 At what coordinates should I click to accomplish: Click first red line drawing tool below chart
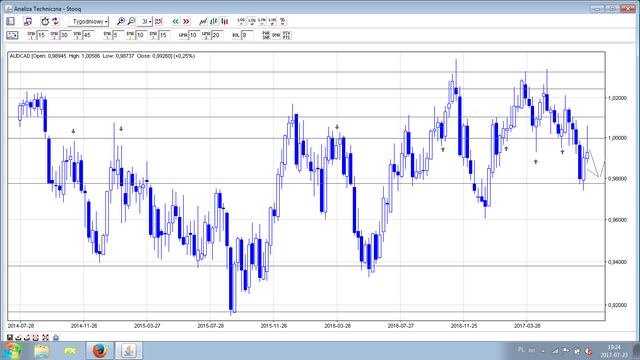19,337
